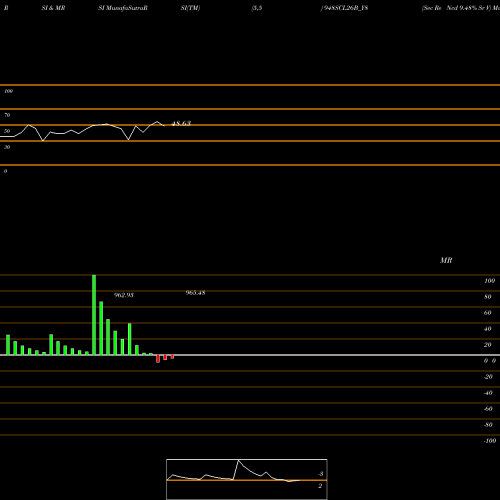Click the 'SI & MR' header text

pos(53,8)
